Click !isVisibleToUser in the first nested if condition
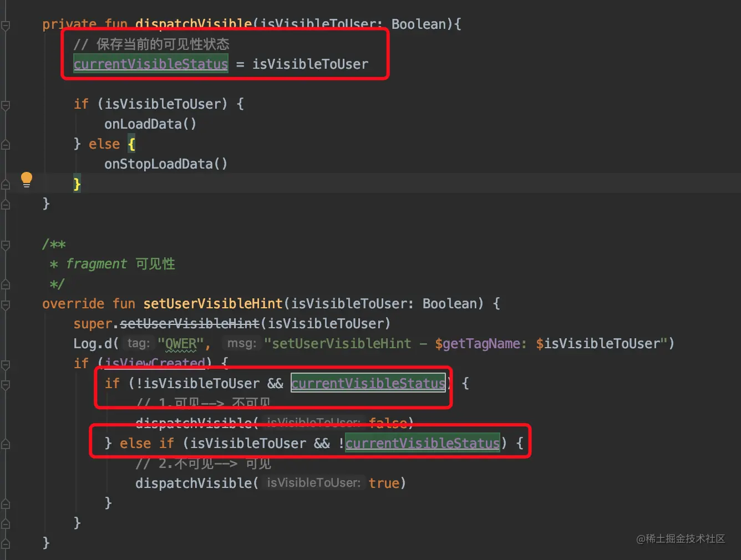The height and width of the screenshot is (560, 741). tap(198, 384)
